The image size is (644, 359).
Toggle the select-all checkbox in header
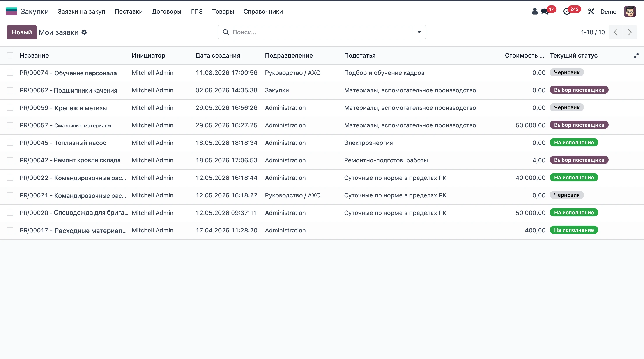(x=10, y=55)
